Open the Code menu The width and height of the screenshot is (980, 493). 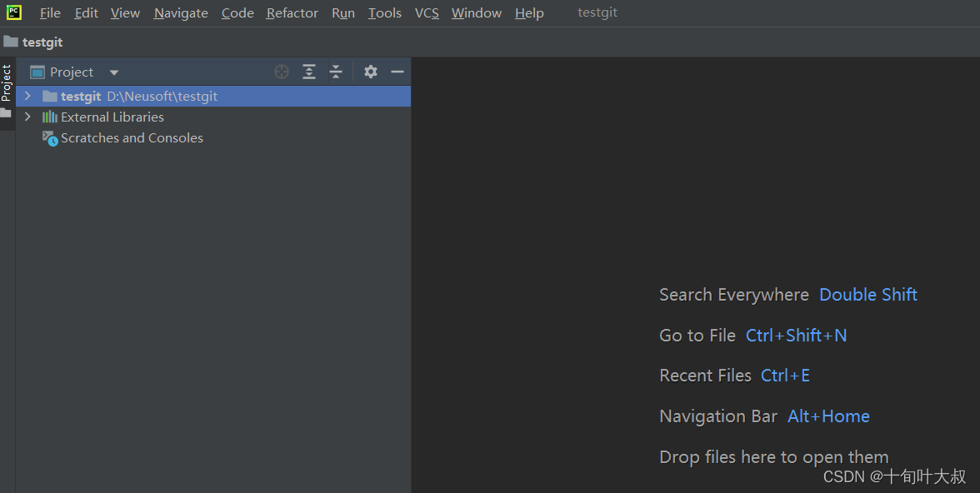[237, 13]
